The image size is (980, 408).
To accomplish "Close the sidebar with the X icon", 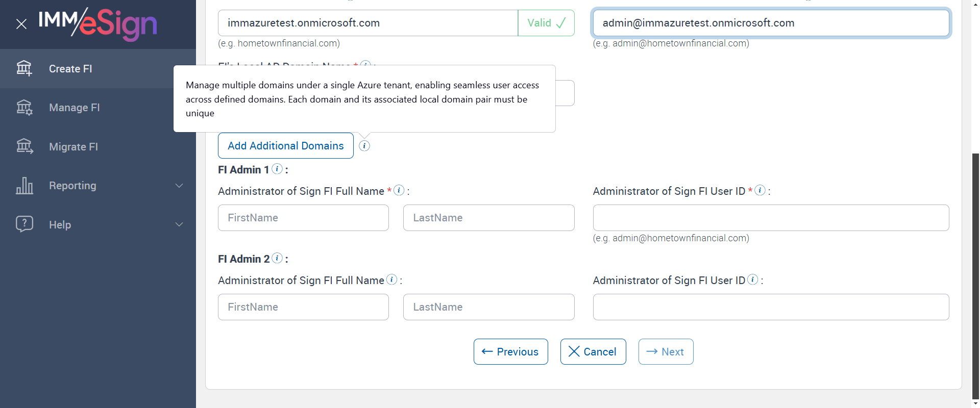I will [21, 24].
